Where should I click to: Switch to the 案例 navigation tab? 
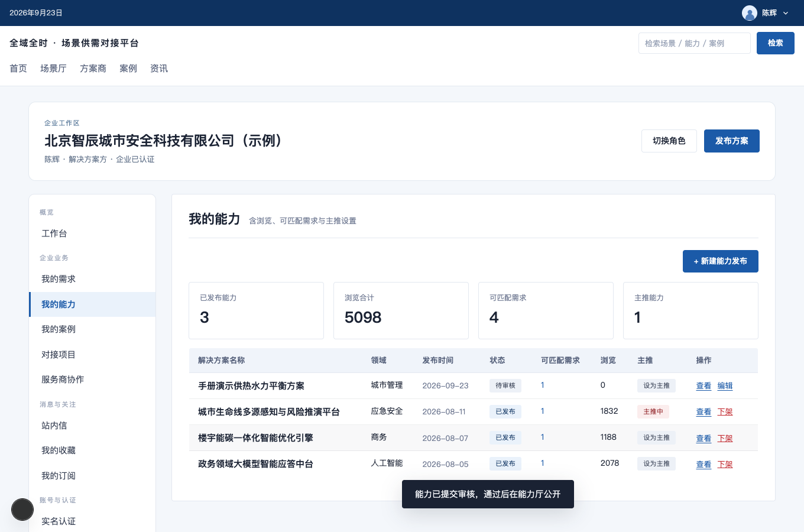pos(128,69)
